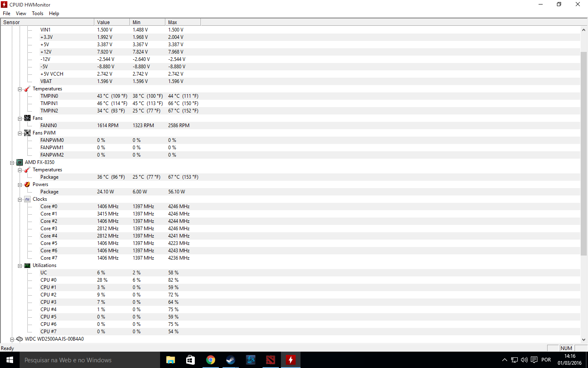The height and width of the screenshot is (368, 588).
Task: Open the Windows Store taskbar icon
Action: (x=191, y=360)
